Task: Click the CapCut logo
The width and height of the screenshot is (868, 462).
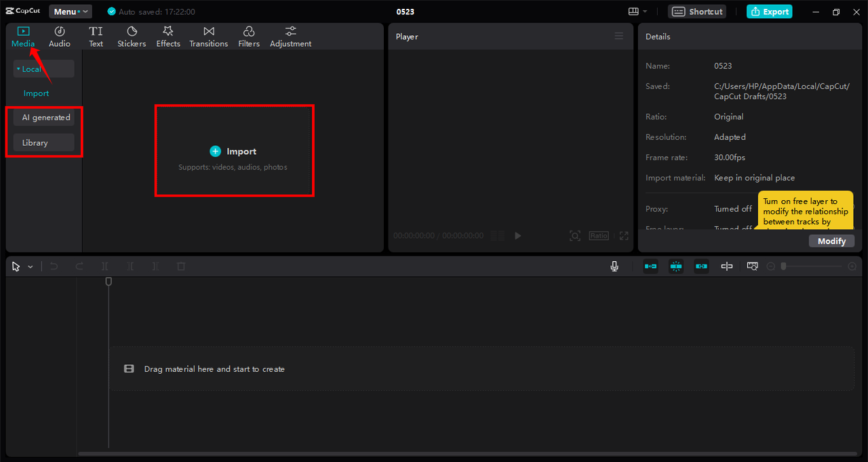Action: click(x=23, y=12)
